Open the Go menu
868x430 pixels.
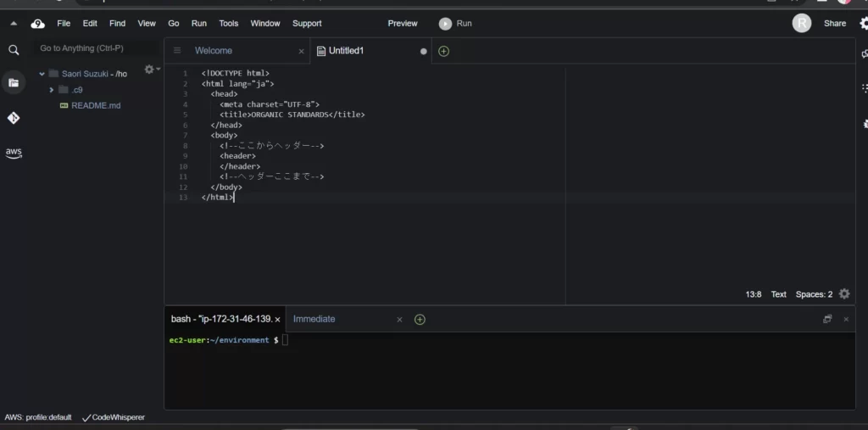click(x=174, y=23)
